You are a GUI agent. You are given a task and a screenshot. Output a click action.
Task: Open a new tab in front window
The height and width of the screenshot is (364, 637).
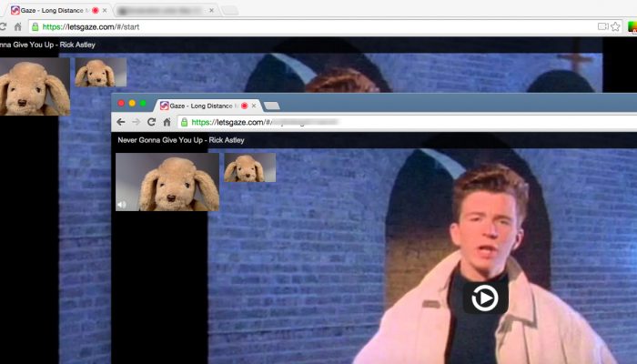pos(272,106)
